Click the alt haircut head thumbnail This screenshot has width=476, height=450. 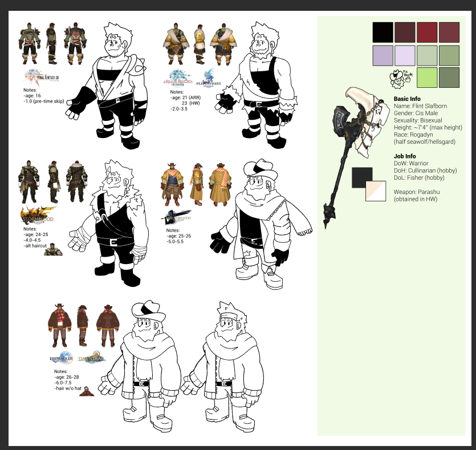(x=52, y=250)
